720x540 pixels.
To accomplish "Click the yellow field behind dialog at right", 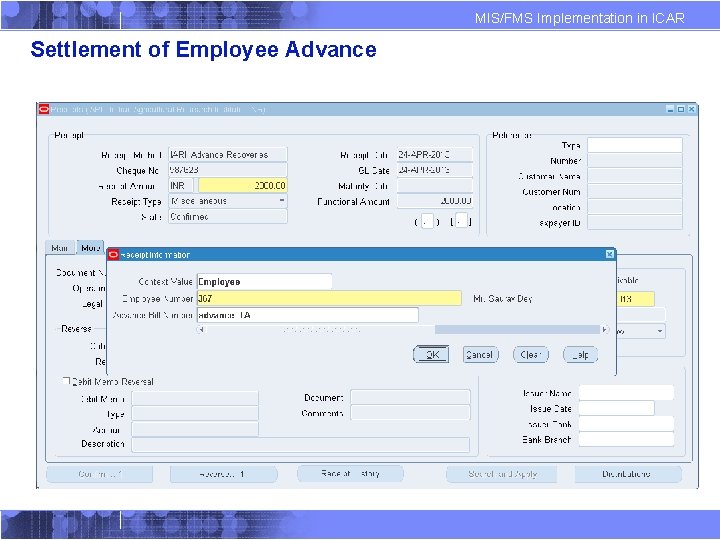I will [x=635, y=299].
